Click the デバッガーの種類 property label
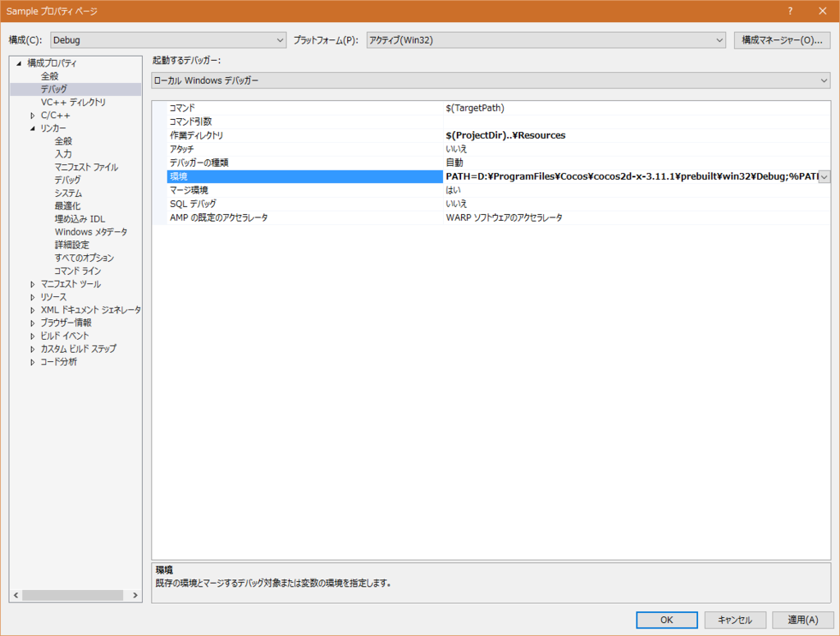840x636 pixels. point(199,162)
